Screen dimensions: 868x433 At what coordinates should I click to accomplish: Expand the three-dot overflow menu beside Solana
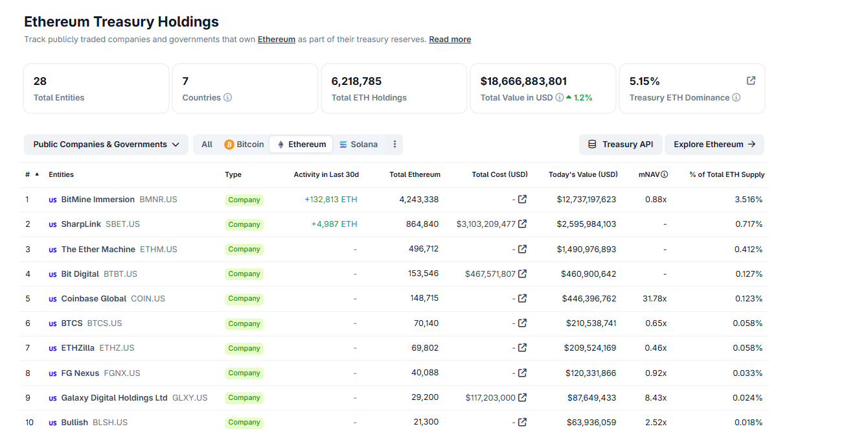click(394, 144)
